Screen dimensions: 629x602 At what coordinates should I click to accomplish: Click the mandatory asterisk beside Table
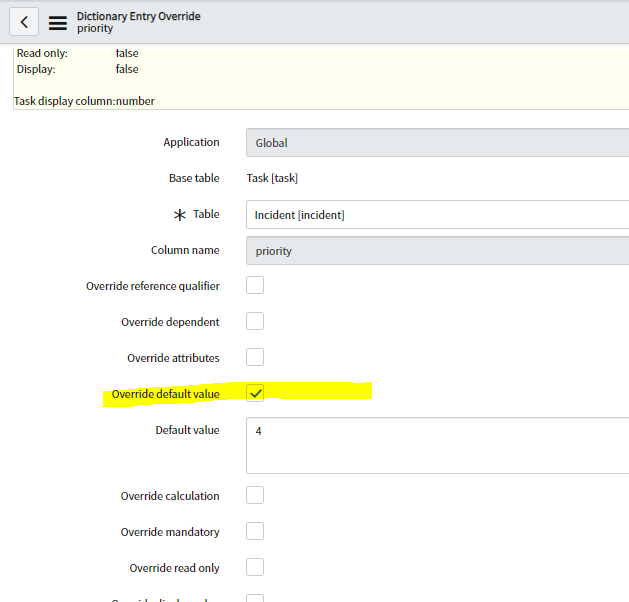(180, 215)
